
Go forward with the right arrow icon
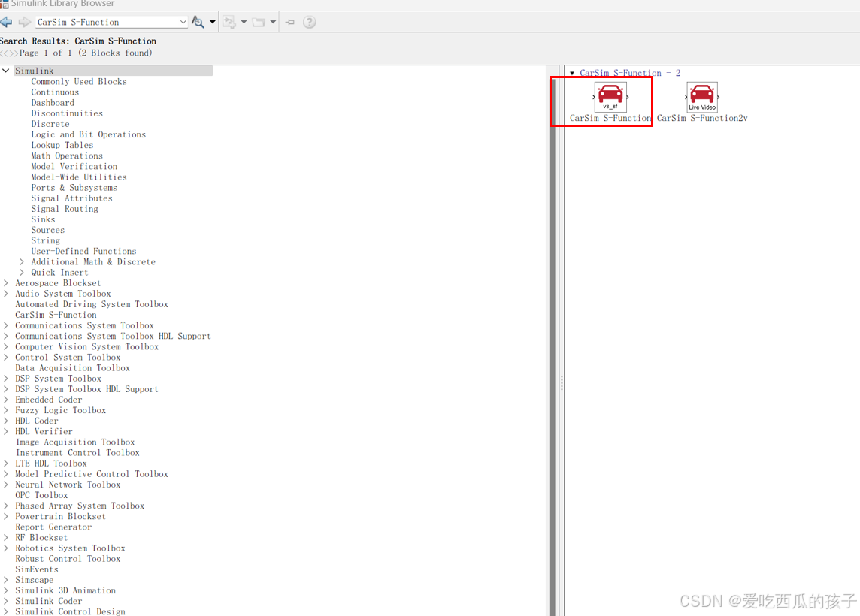[25, 22]
